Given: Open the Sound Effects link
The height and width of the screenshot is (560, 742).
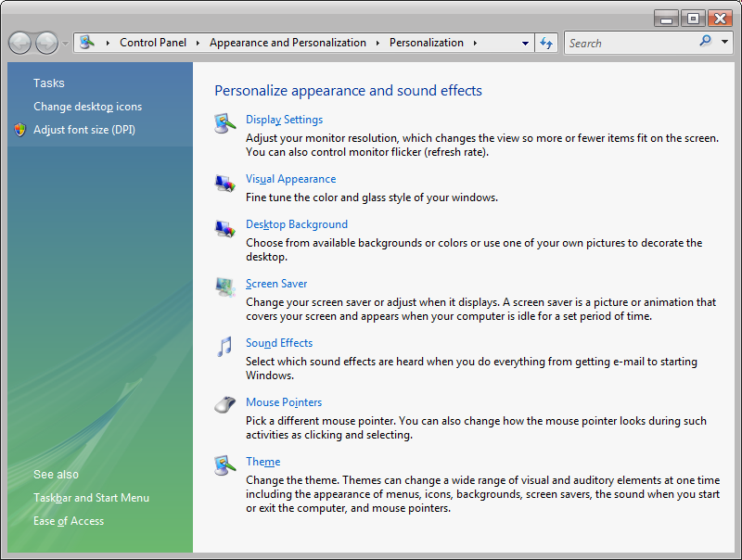Looking at the screenshot, I should (279, 343).
